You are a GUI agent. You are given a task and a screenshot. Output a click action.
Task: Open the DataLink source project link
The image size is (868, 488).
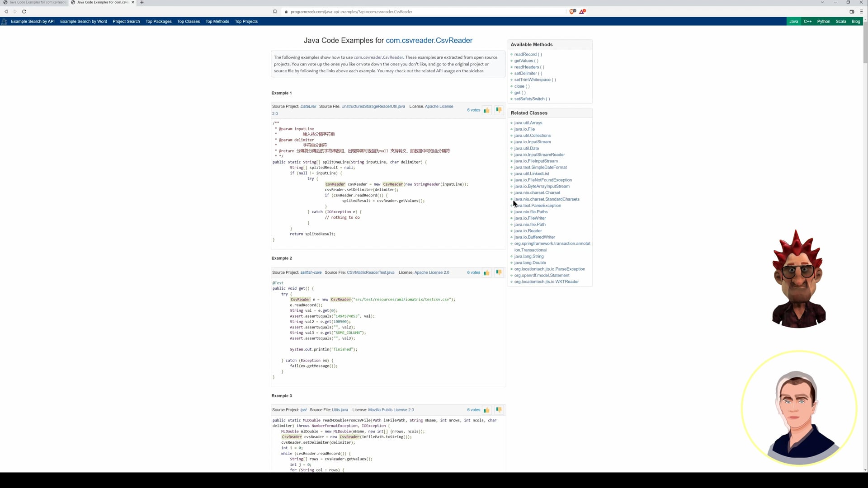coord(308,107)
